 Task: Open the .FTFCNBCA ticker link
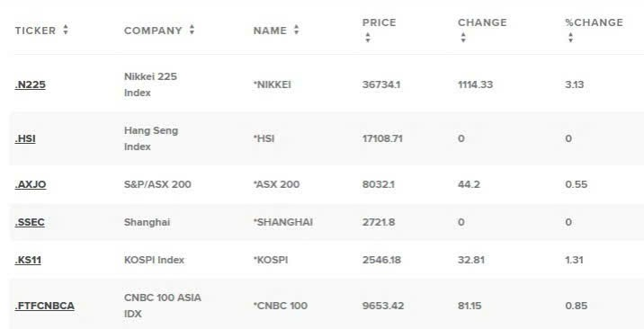(44, 306)
